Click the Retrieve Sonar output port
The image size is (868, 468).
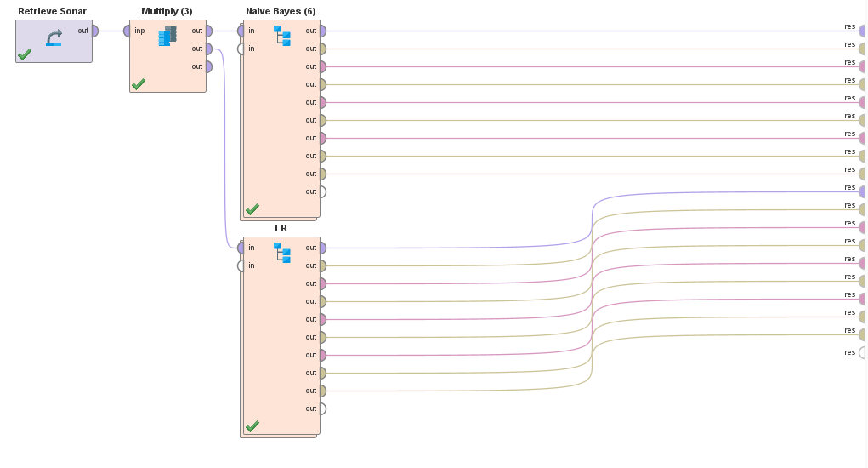tap(94, 31)
